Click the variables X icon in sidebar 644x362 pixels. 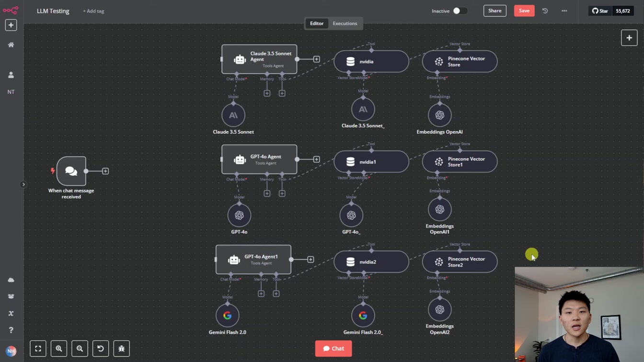click(x=11, y=313)
